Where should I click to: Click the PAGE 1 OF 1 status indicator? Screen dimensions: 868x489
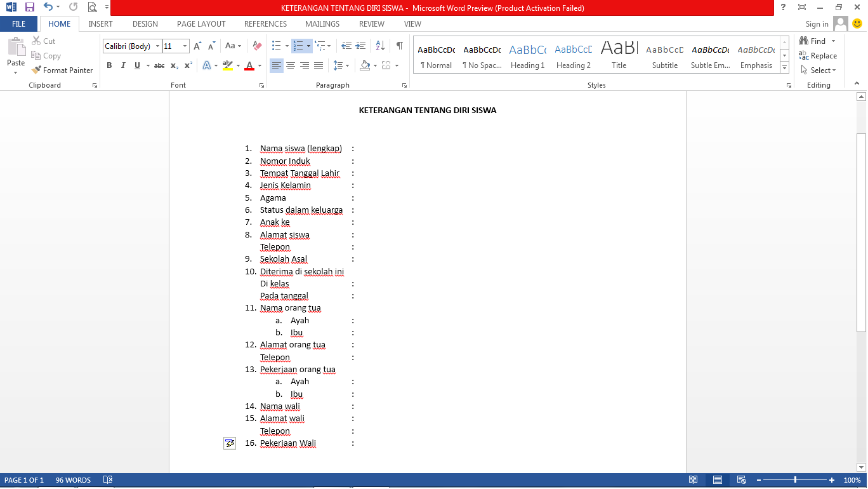point(24,480)
